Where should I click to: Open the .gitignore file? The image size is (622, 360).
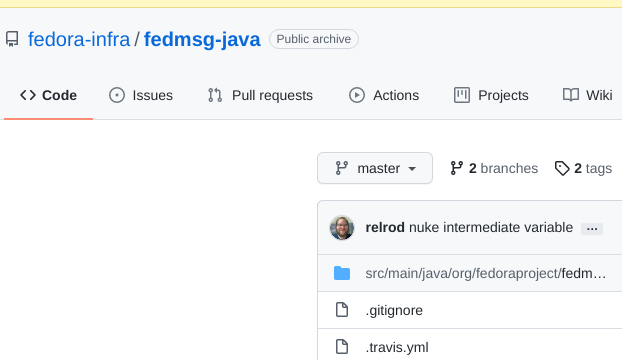(394, 310)
